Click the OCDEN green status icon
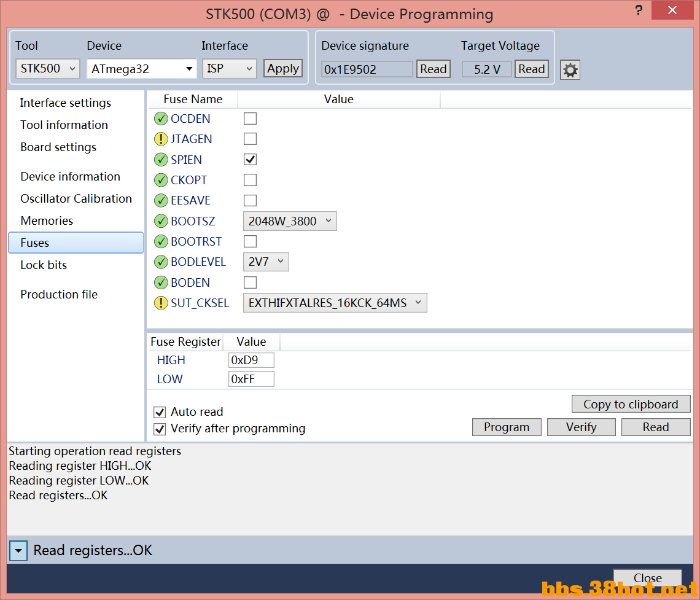 point(161,119)
